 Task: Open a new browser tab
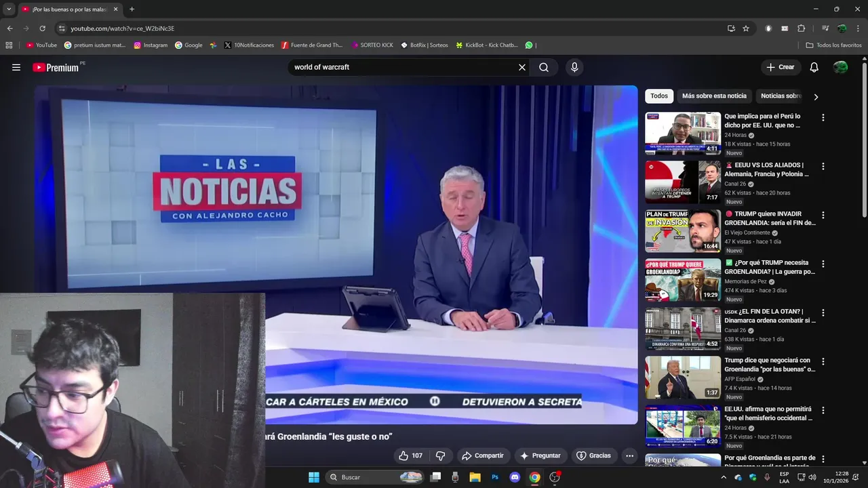click(132, 9)
